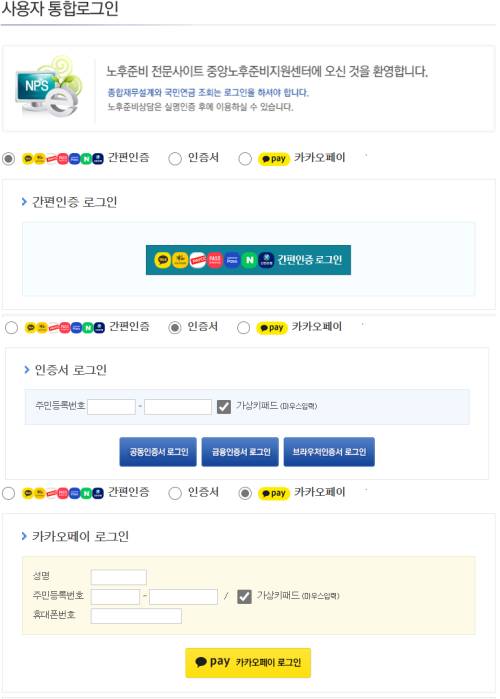Click the red PASS icon in the green banner
The width and height of the screenshot is (500, 699).
point(215,259)
